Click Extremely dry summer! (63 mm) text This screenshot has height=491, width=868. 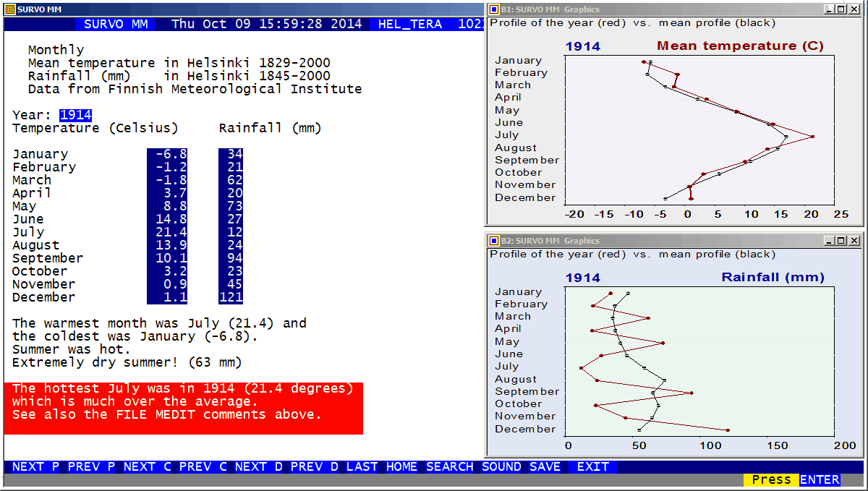click(127, 362)
